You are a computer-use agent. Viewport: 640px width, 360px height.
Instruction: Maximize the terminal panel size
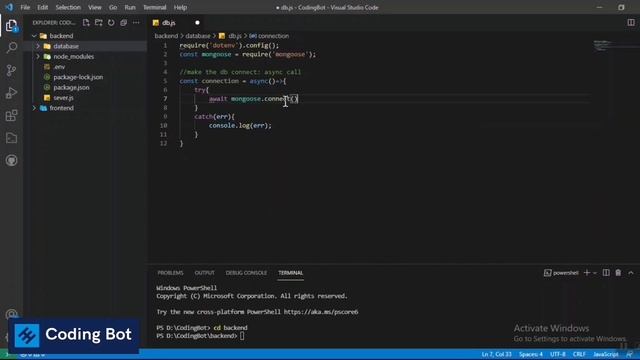click(631, 273)
